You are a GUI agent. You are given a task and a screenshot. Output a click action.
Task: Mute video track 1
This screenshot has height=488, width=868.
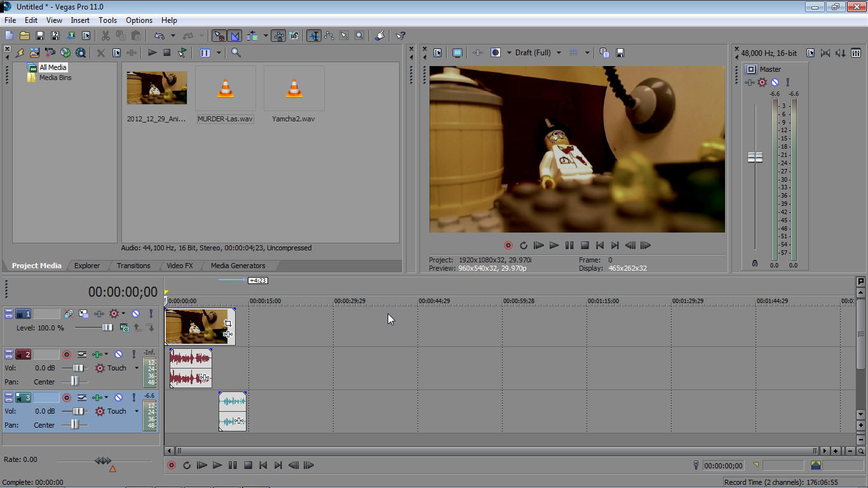pyautogui.click(x=135, y=314)
